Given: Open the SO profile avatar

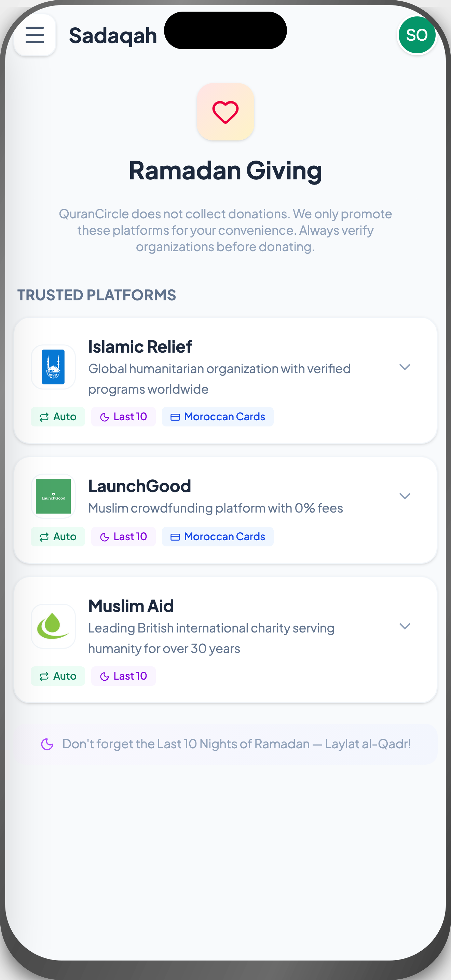Looking at the screenshot, I should [417, 35].
